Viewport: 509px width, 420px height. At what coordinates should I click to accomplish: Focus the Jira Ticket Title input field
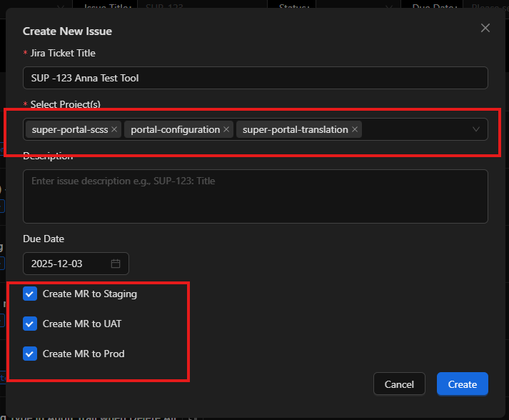coord(255,78)
